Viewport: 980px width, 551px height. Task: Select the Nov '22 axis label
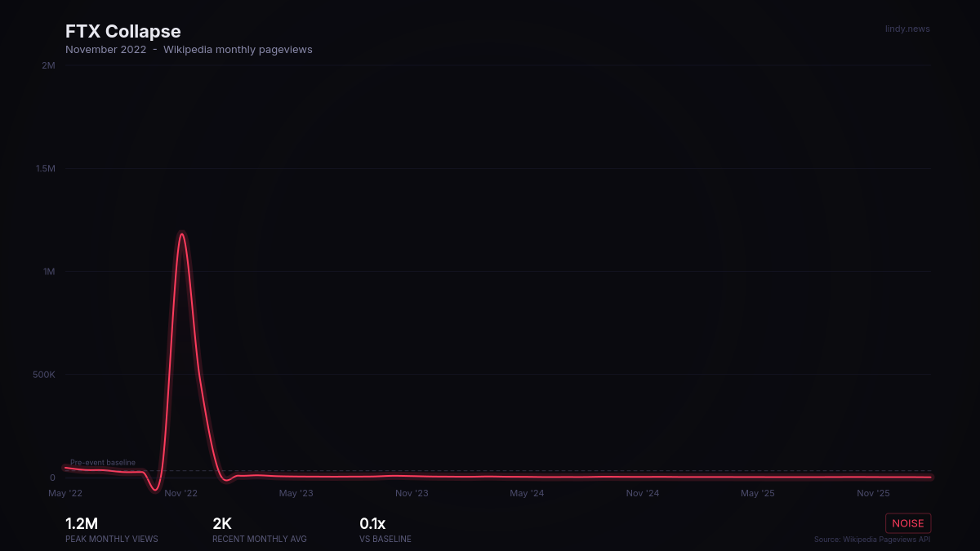[180, 493]
